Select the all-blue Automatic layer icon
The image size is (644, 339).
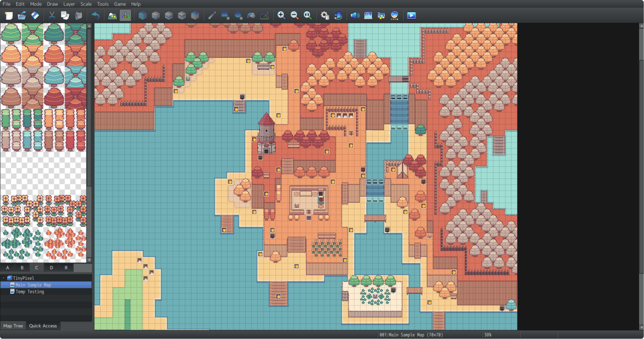(x=143, y=16)
